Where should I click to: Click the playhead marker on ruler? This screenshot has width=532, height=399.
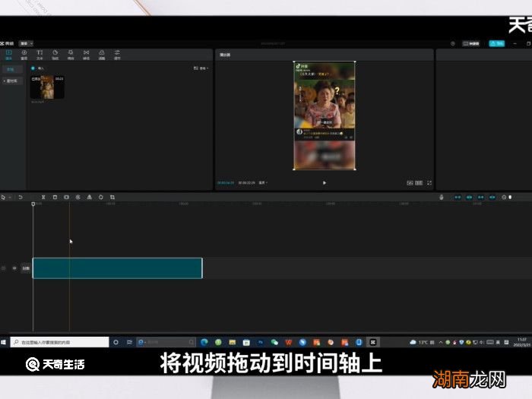pos(33,204)
